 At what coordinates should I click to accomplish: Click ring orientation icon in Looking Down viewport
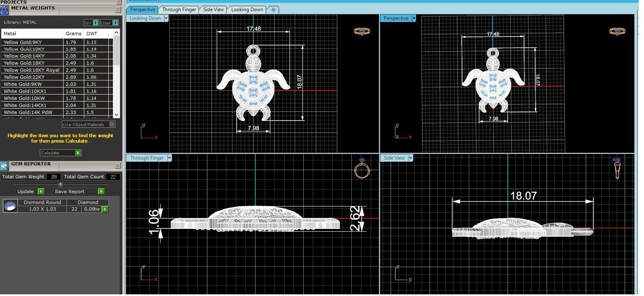tap(362, 31)
